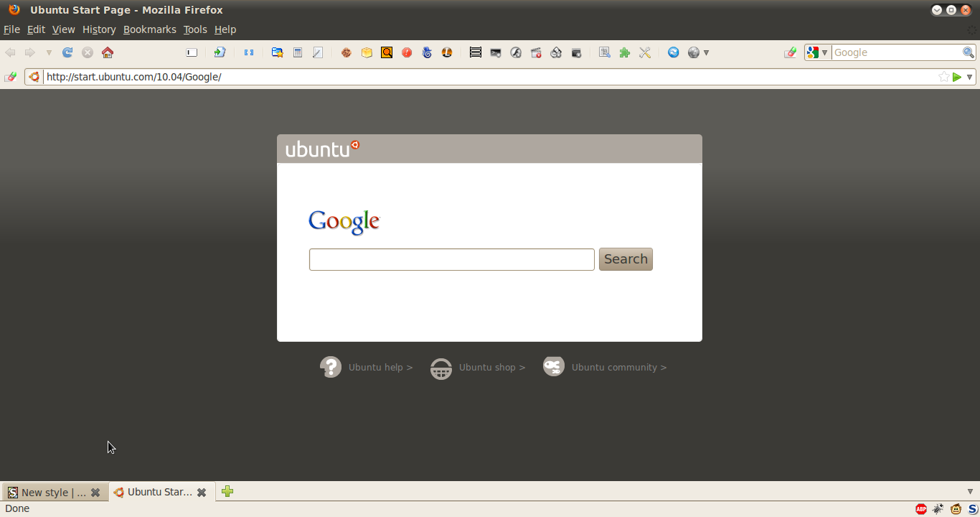Click the small white rectangle toolbar icon
The height and width of the screenshot is (517, 980).
[192, 52]
